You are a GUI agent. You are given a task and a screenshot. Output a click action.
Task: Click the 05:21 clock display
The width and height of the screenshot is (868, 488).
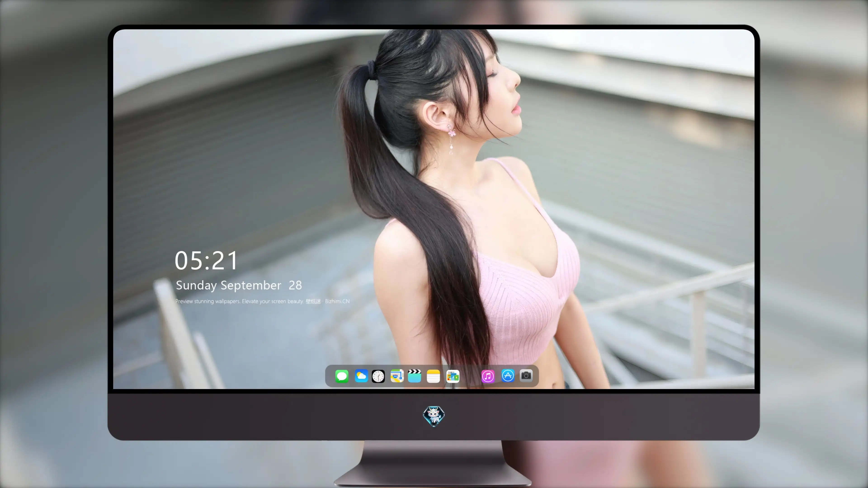206,261
